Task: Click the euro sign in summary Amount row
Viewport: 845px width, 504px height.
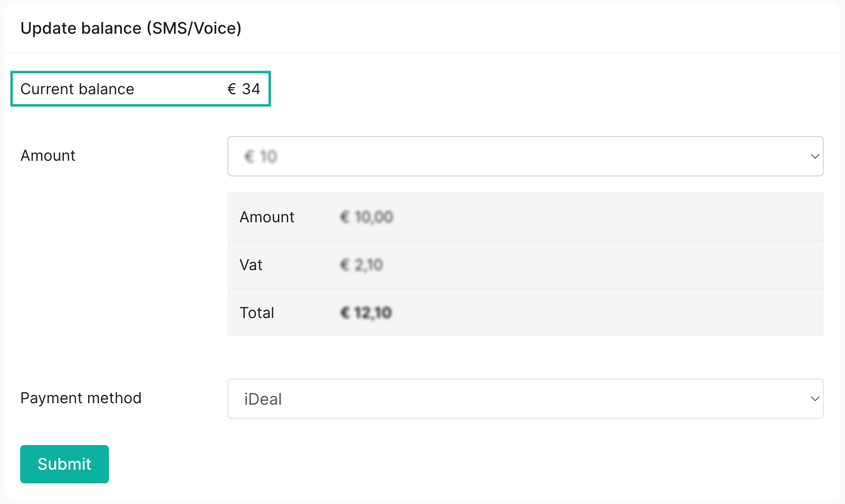Action: (x=345, y=217)
